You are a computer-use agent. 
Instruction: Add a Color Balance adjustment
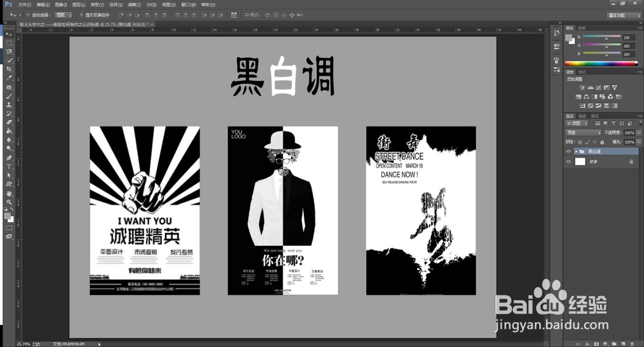coord(586,97)
